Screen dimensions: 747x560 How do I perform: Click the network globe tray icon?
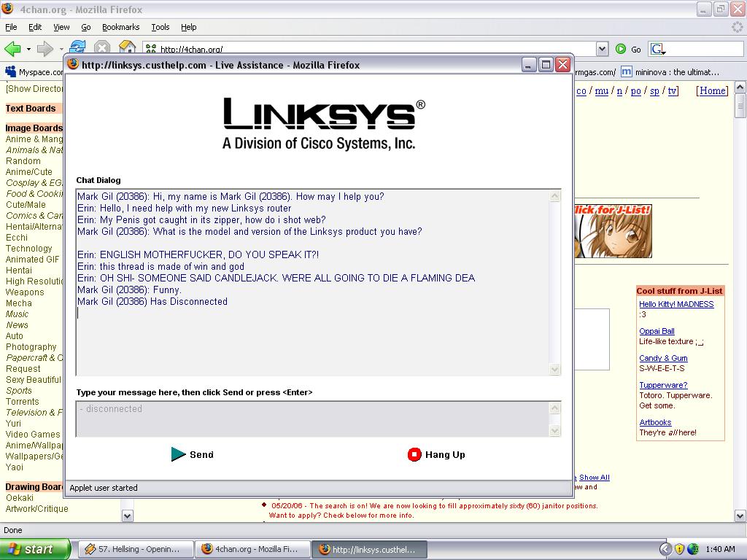click(x=694, y=549)
